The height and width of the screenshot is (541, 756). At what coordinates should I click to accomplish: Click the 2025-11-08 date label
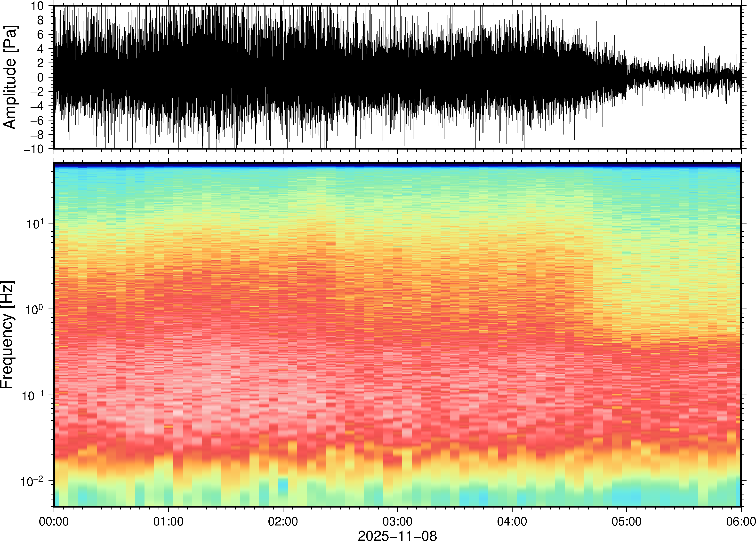click(397, 535)
